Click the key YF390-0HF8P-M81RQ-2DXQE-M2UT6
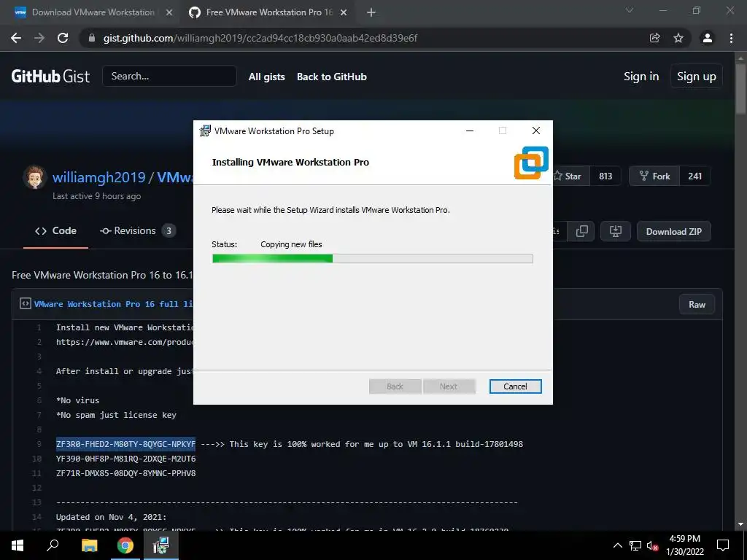Screen dimensions: 747x560 (125, 459)
